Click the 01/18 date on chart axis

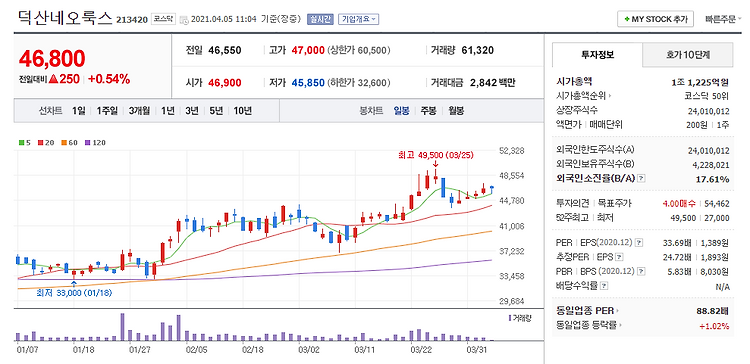83,350
